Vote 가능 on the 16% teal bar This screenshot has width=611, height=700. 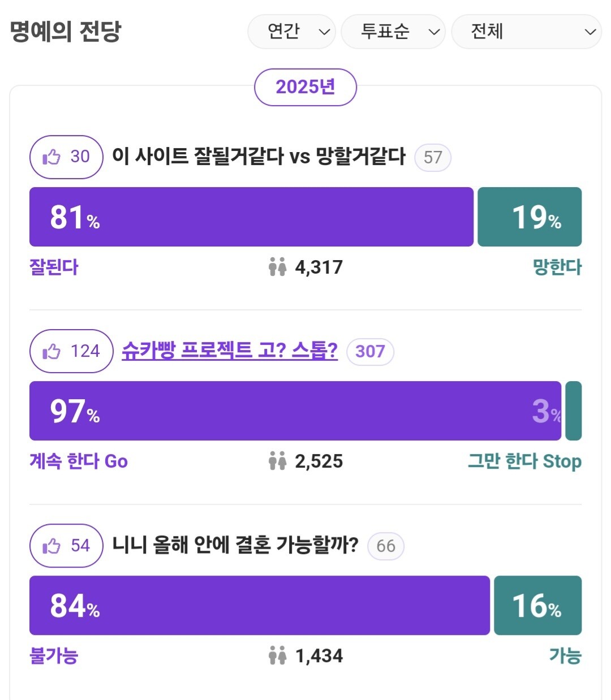tap(537, 605)
